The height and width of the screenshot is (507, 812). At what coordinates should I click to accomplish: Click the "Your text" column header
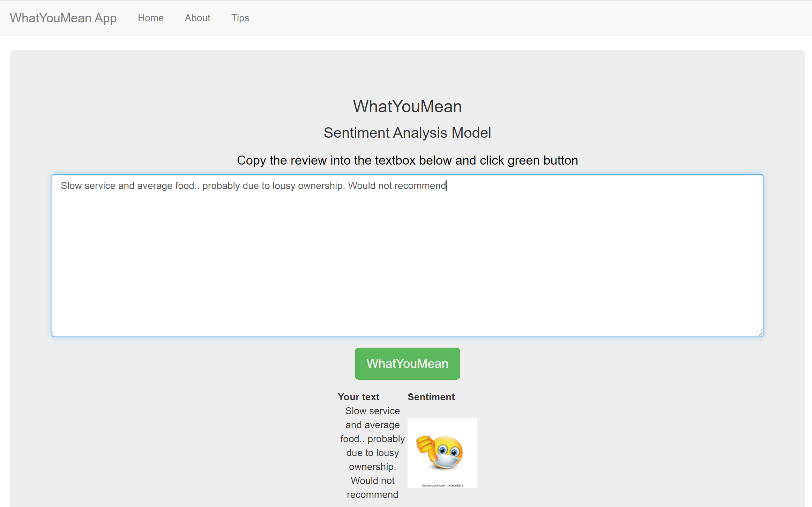point(358,397)
